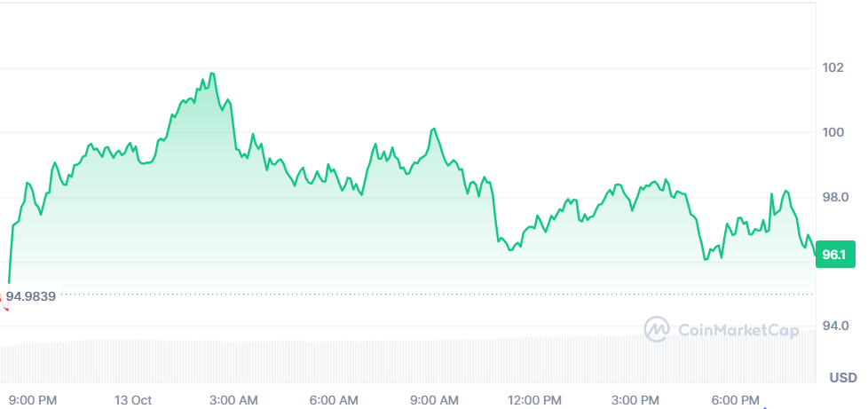This screenshot has width=868, height=409.
Task: Click the 3:00 AM time axis label
Action: (x=233, y=400)
